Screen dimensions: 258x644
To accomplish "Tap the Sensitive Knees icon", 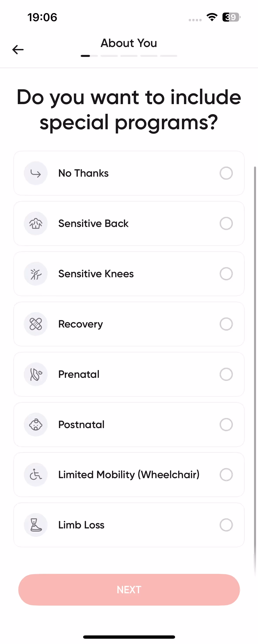I will tap(36, 274).
